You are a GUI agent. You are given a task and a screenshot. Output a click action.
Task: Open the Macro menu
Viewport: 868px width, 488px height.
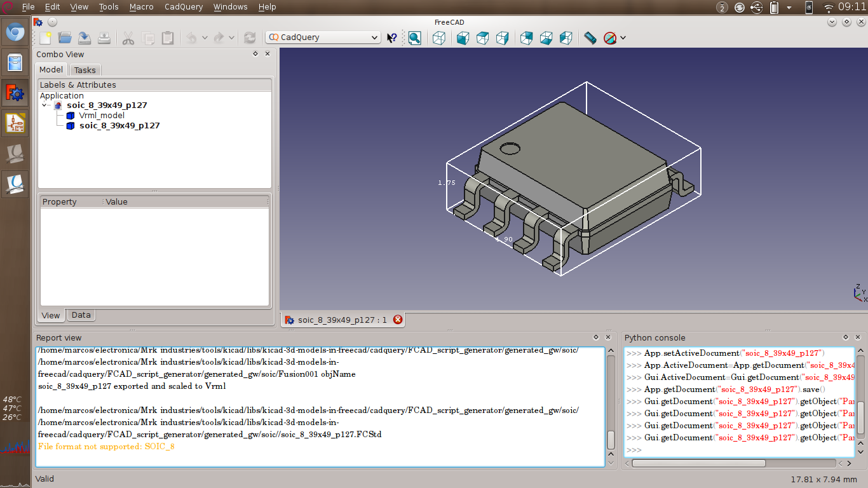[141, 7]
